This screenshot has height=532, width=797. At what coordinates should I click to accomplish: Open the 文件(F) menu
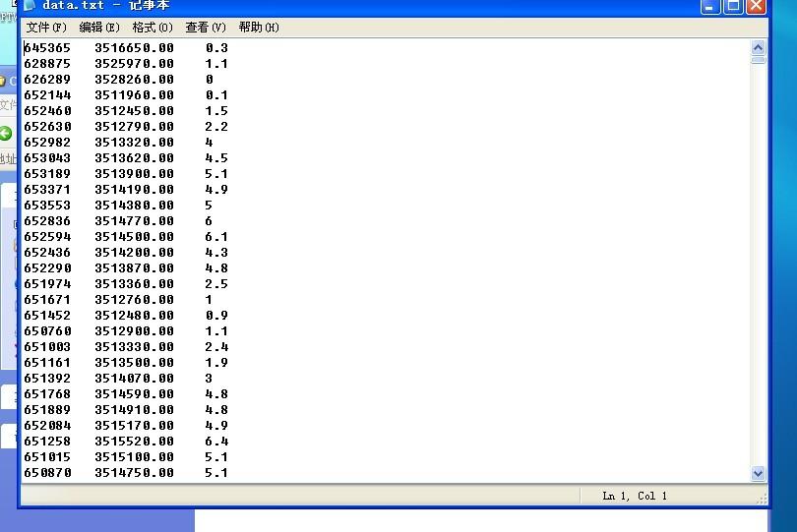tap(46, 28)
